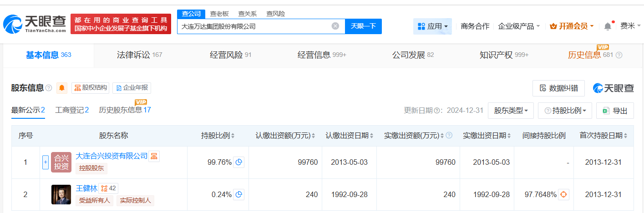Open the pie chart icon next to 0.24%

pyautogui.click(x=239, y=194)
